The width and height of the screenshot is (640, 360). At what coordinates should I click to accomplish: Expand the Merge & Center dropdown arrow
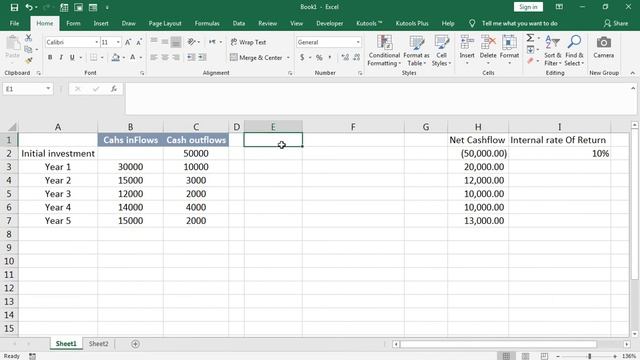[x=288, y=58]
